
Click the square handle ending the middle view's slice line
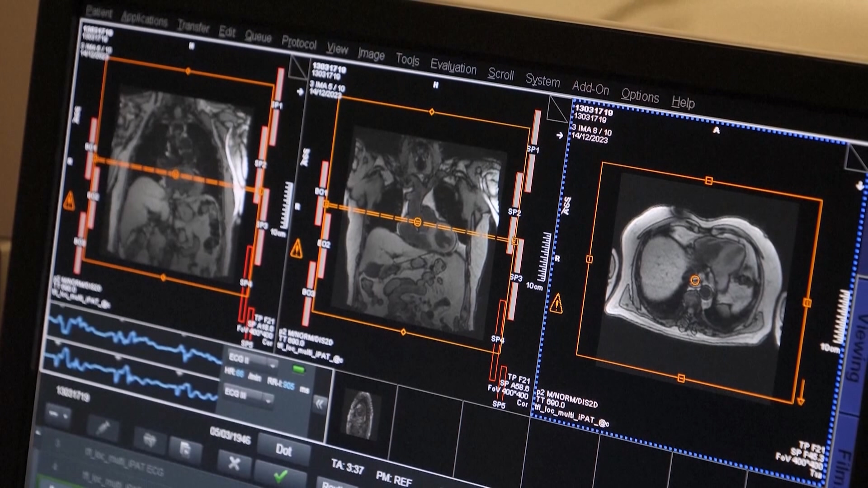click(514, 241)
